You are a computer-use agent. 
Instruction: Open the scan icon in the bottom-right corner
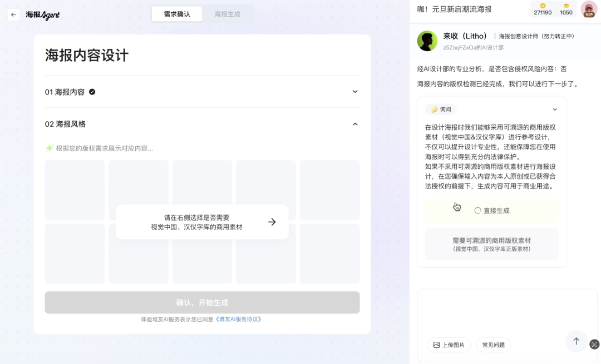[594, 345]
